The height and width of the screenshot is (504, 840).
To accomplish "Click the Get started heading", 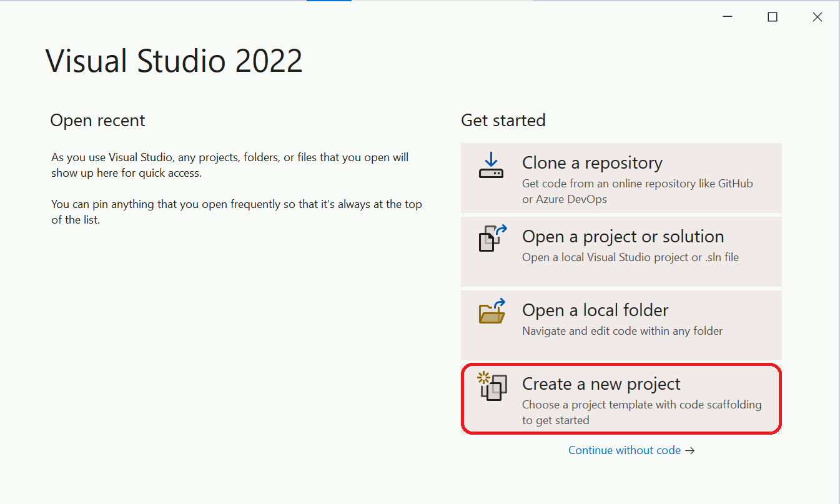I will coord(503,120).
